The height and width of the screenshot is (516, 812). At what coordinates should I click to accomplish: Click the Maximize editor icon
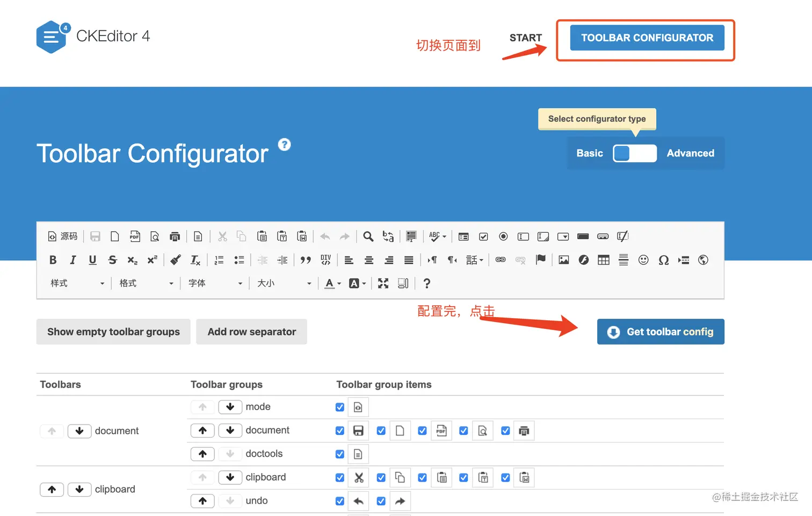383,283
